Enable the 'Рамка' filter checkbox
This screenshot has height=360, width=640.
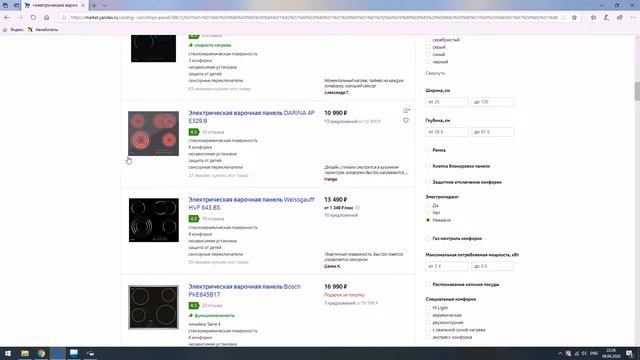(x=428, y=150)
